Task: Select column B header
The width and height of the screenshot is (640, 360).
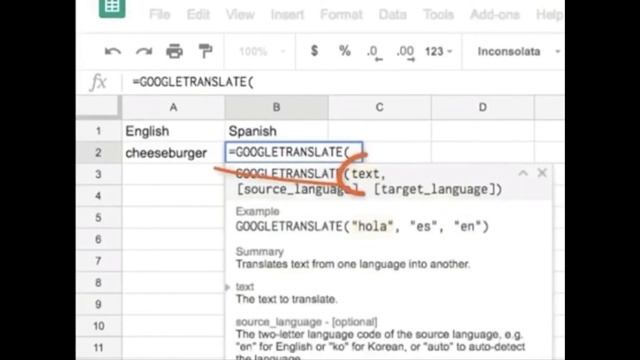Action: pos(276,107)
